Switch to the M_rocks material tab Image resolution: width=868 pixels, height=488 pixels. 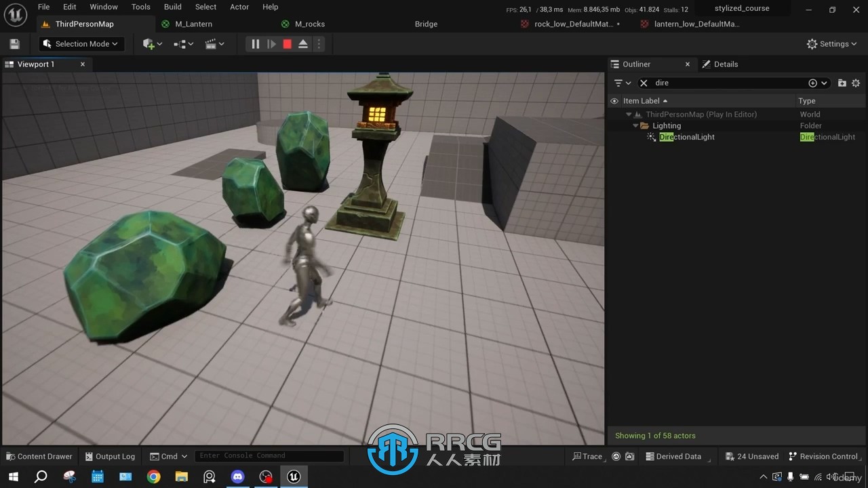click(x=310, y=24)
